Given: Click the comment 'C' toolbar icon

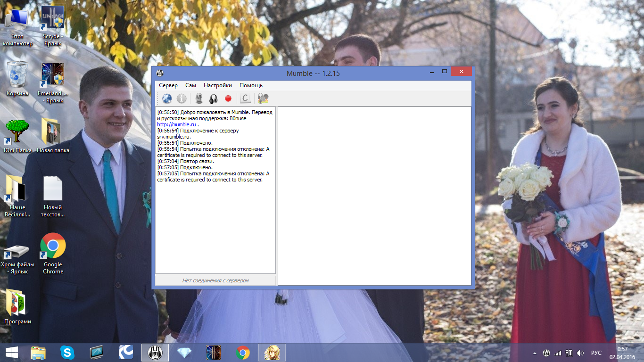Looking at the screenshot, I should point(245,99).
